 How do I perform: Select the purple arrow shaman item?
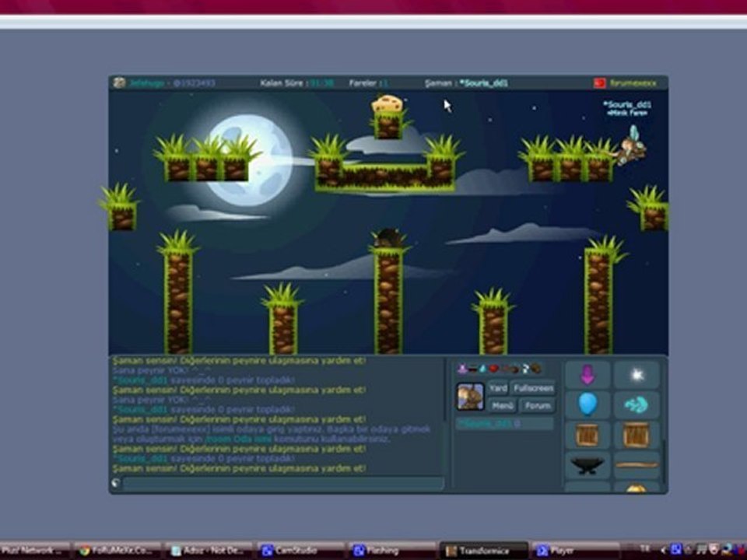[x=587, y=375]
